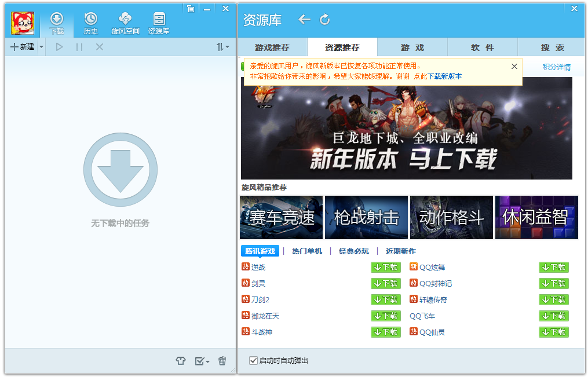Click the 资源库 resource library icon

coord(159,23)
